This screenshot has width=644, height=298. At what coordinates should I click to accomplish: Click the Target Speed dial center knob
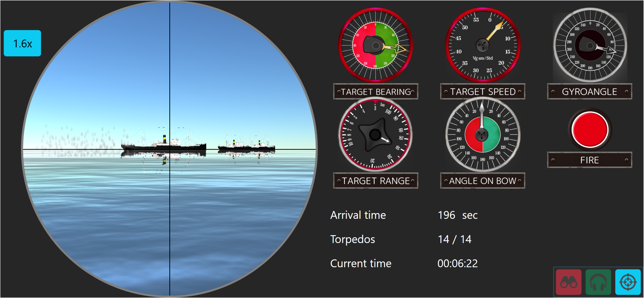482,45
